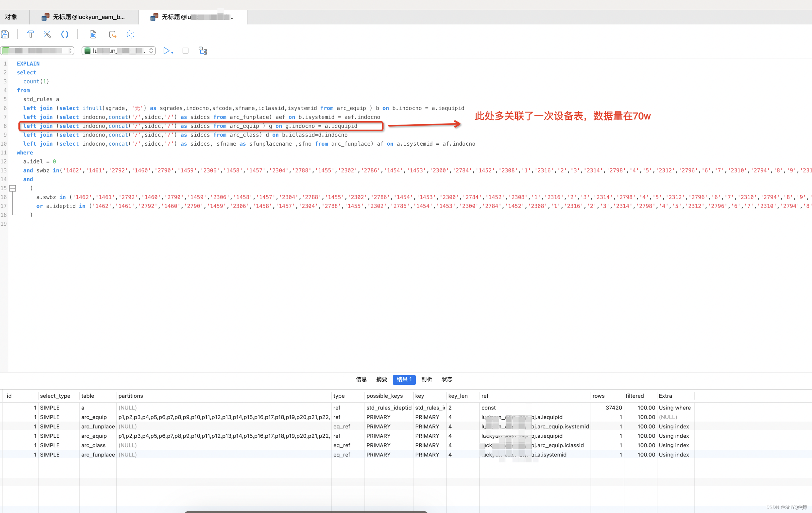Screen dimensions: 812x513
Task: Click the stop execution square button
Action: pos(186,51)
